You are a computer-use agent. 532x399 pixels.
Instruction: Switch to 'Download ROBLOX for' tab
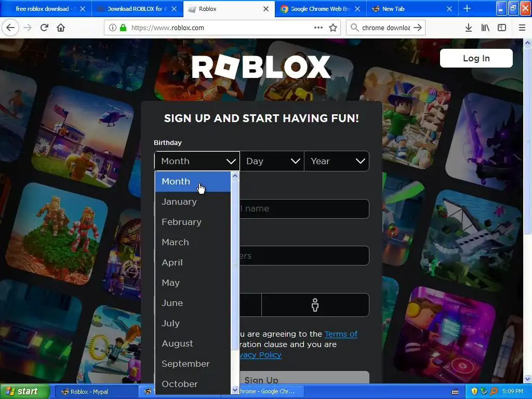137,9
